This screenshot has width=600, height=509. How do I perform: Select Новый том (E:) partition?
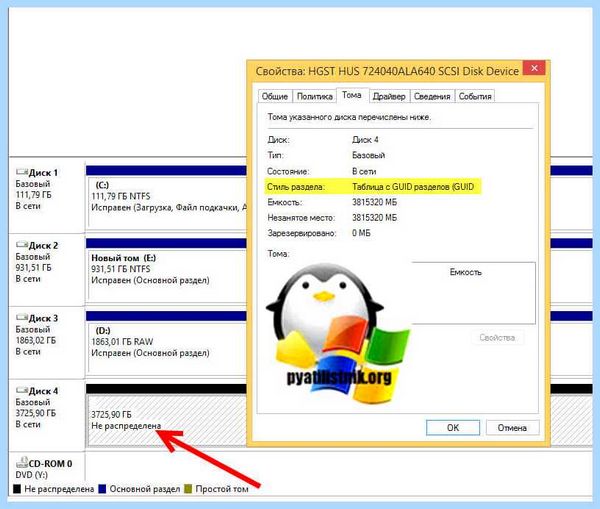tap(167, 274)
